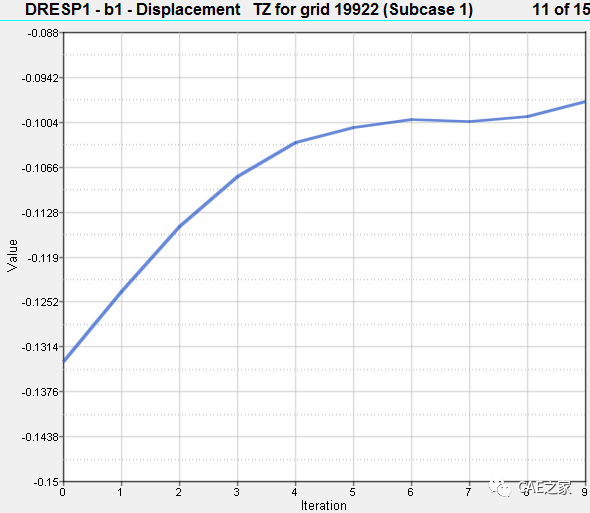
Task: Click the curve point at iteration 7
Action: [x=469, y=122]
